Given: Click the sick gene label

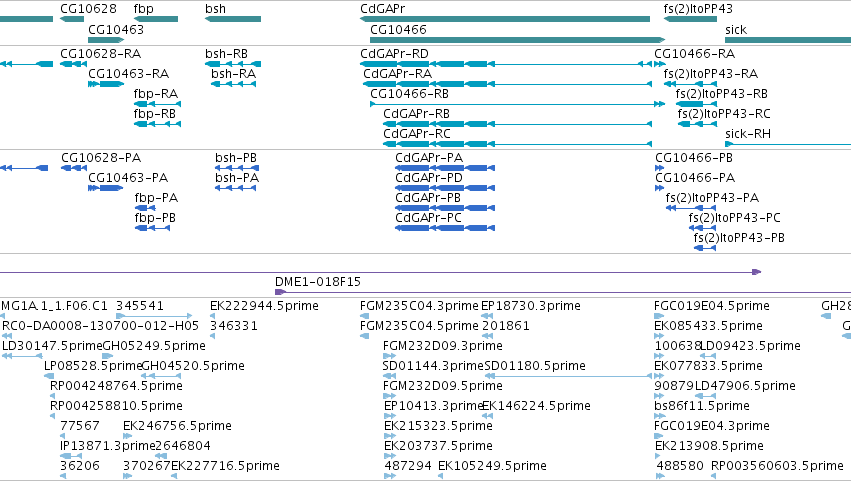Looking at the screenshot, I should 736,29.
